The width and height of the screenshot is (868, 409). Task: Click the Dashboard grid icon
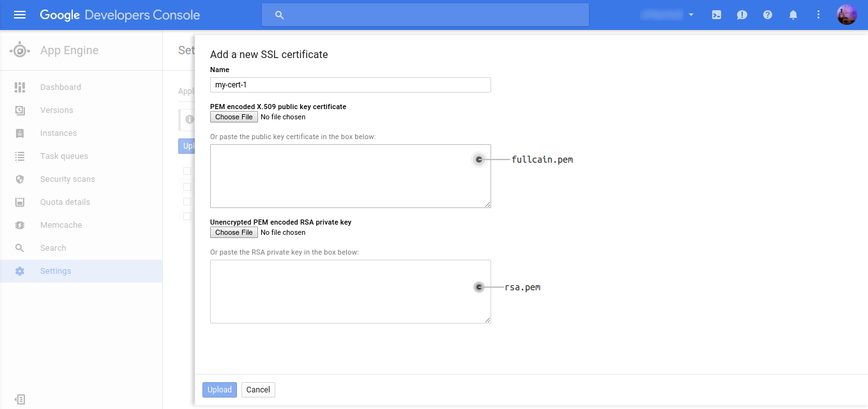click(x=20, y=87)
